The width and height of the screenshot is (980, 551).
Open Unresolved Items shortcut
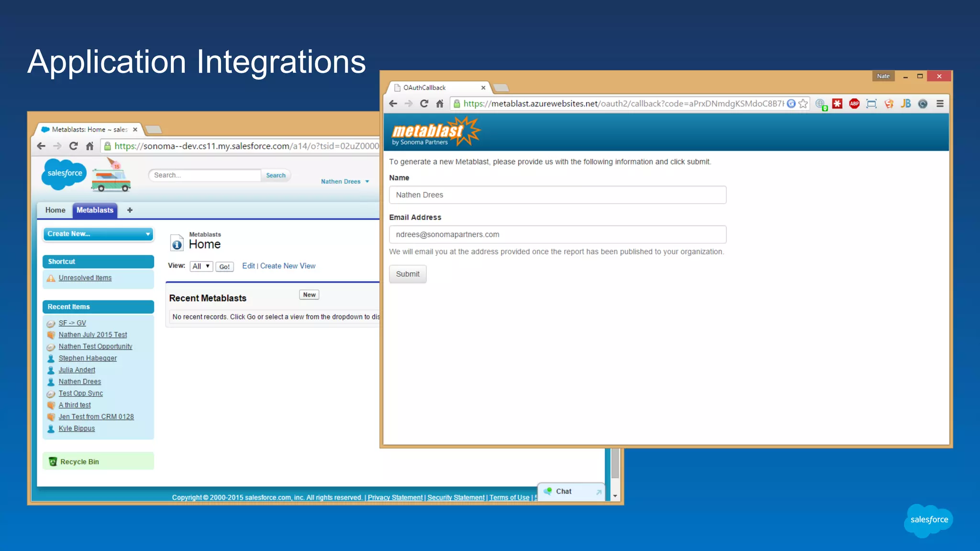coord(85,278)
